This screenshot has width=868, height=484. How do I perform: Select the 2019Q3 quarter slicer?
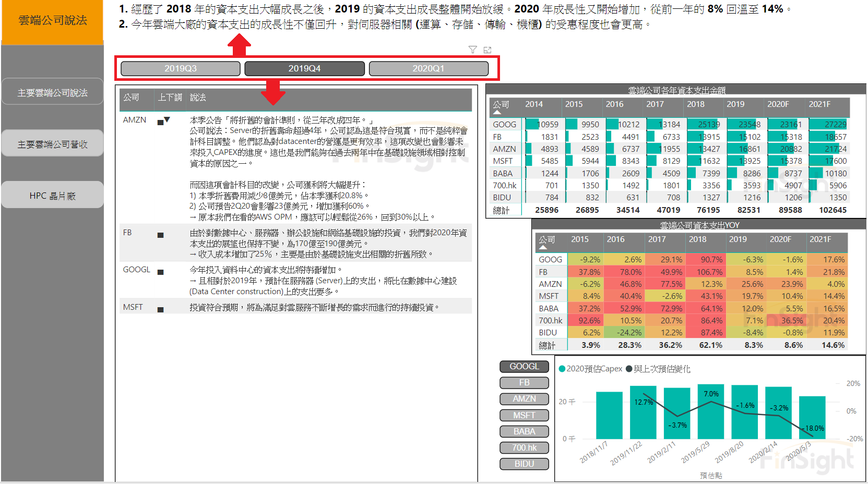(x=181, y=68)
